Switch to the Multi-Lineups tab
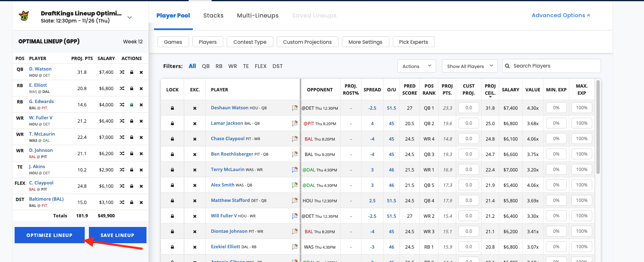The image size is (644, 262). (x=258, y=15)
